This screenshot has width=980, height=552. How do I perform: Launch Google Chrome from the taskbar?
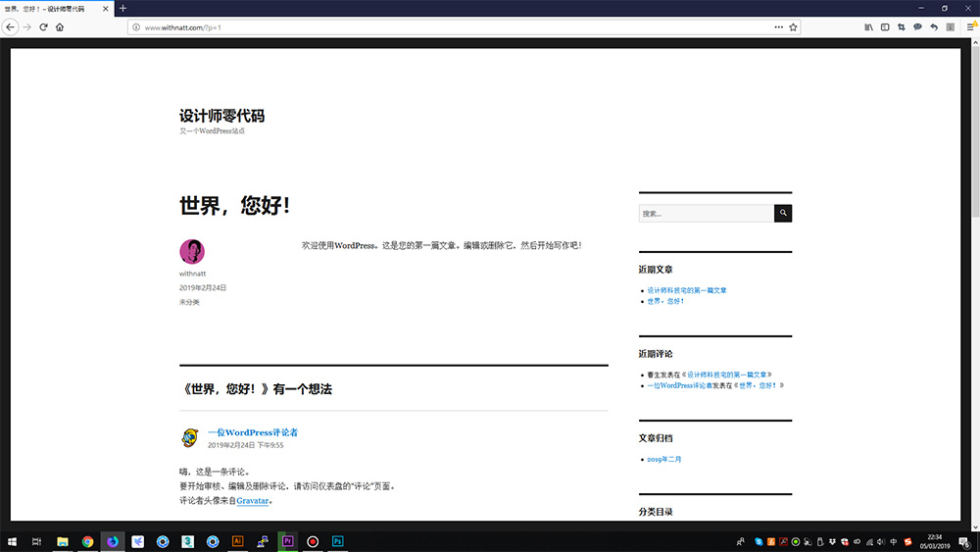point(87,541)
